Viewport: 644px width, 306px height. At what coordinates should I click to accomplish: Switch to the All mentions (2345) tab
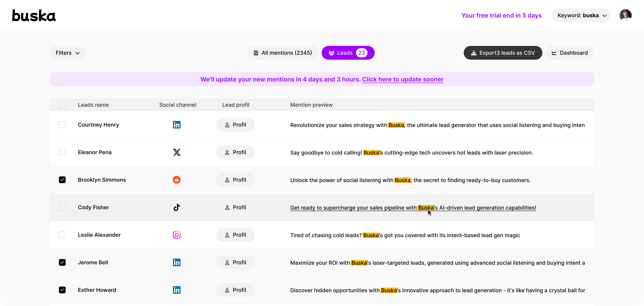coord(283,53)
